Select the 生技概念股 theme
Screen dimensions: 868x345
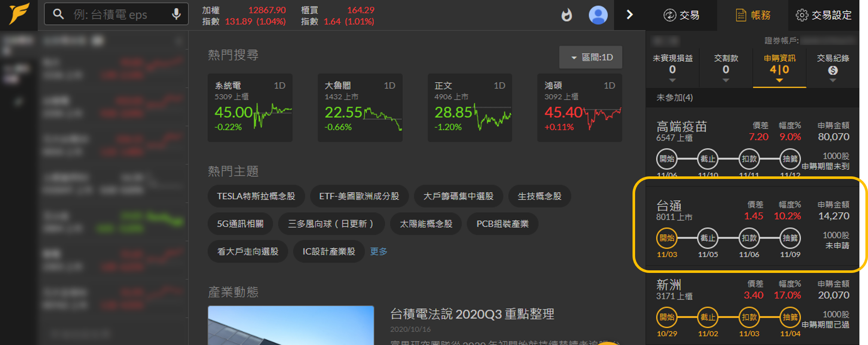(540, 197)
